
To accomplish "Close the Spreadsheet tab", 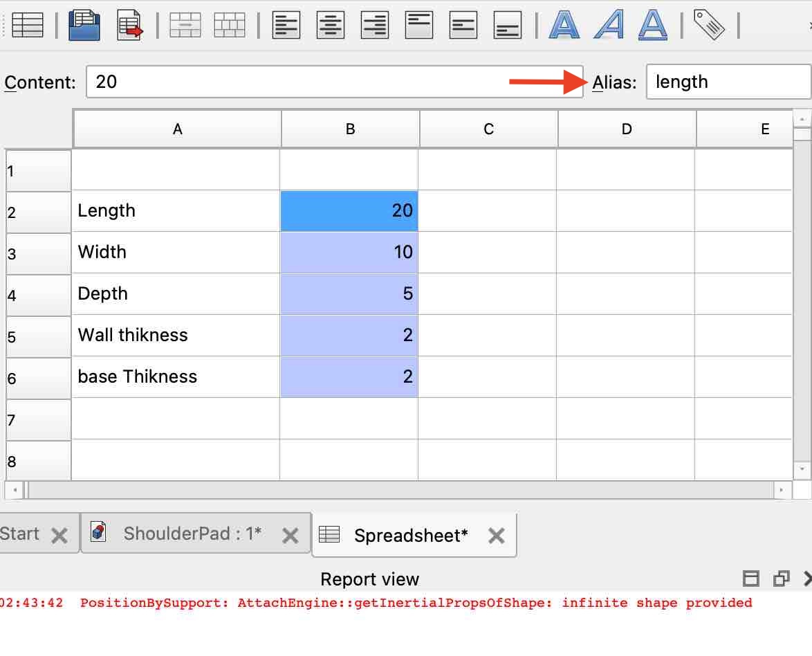I will 496,536.
